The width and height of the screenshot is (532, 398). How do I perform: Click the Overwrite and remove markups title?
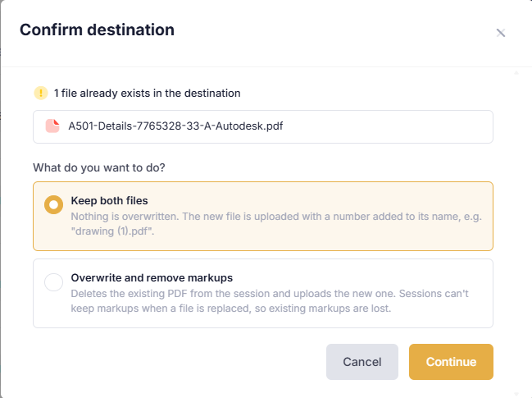click(152, 278)
